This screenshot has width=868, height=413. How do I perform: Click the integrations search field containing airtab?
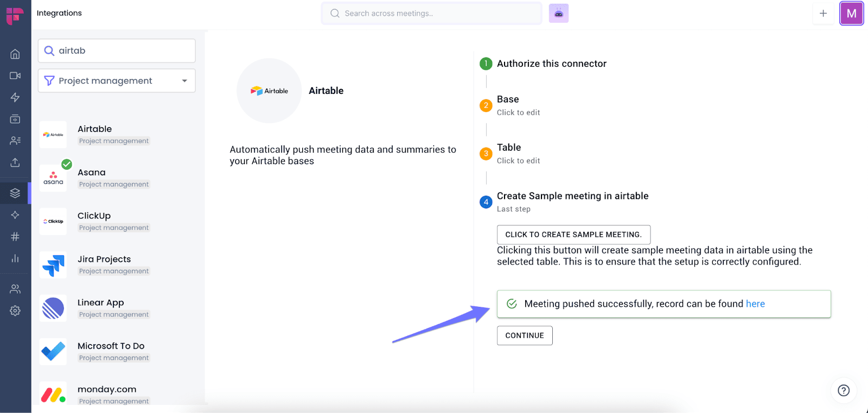(117, 50)
